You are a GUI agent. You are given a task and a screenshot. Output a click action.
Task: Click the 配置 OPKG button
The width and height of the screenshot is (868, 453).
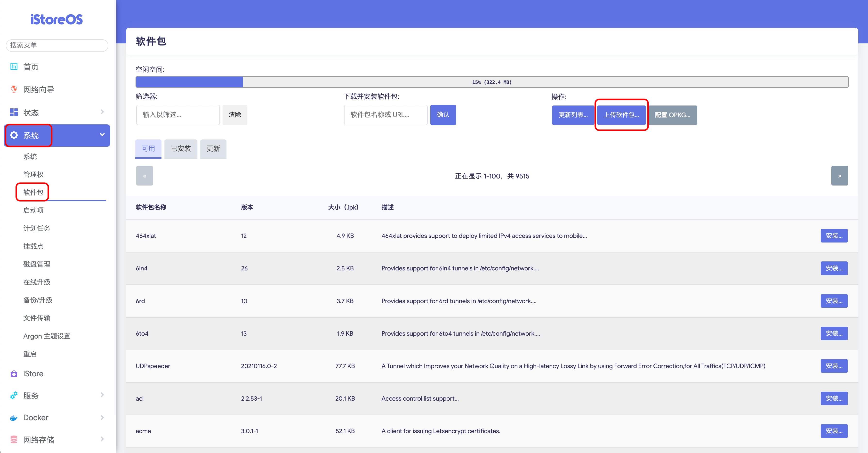click(673, 115)
